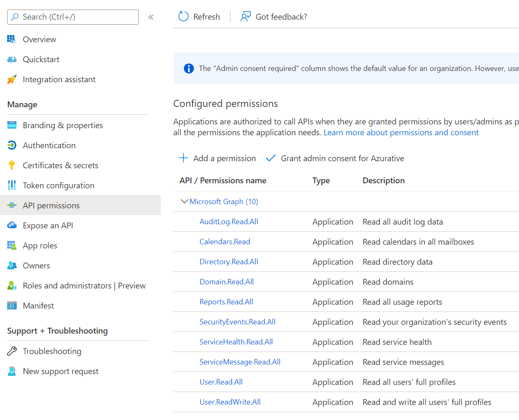Click the New support request icon
The image size is (519, 420).
[x=12, y=371]
